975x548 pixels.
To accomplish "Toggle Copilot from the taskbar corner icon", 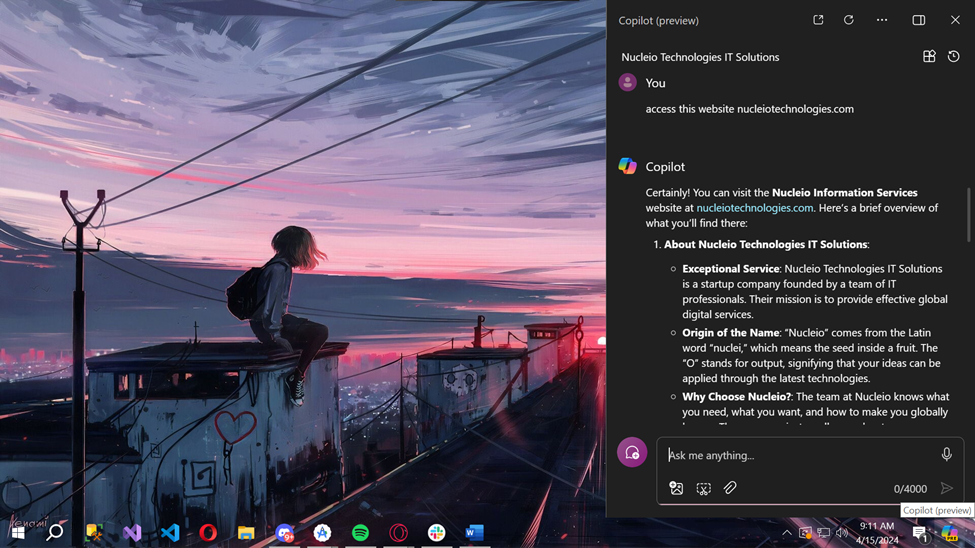I will [x=950, y=533].
